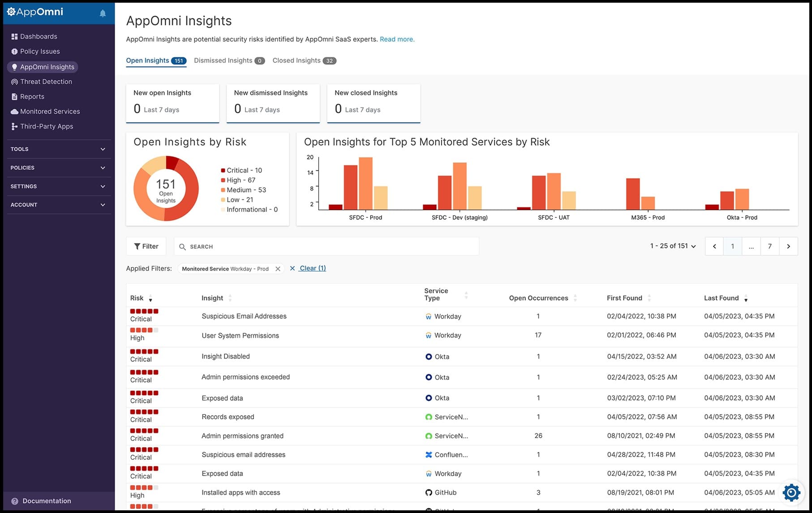Open the Insight Disabled row
812x513 pixels.
226,356
